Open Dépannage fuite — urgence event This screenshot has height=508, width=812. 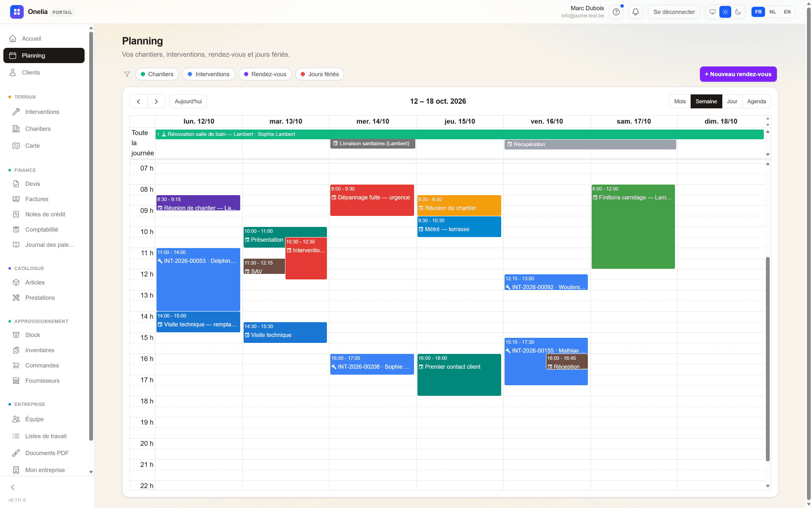372,200
